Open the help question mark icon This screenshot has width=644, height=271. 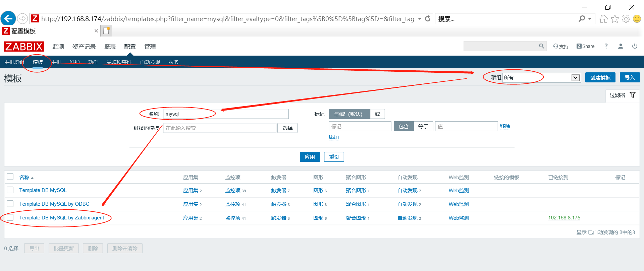click(606, 46)
